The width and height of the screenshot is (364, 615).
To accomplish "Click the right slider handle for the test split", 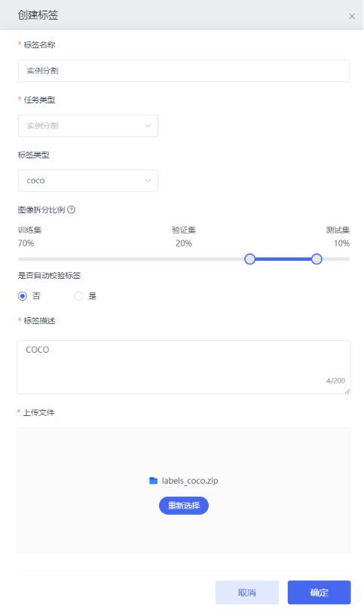I will tap(317, 259).
